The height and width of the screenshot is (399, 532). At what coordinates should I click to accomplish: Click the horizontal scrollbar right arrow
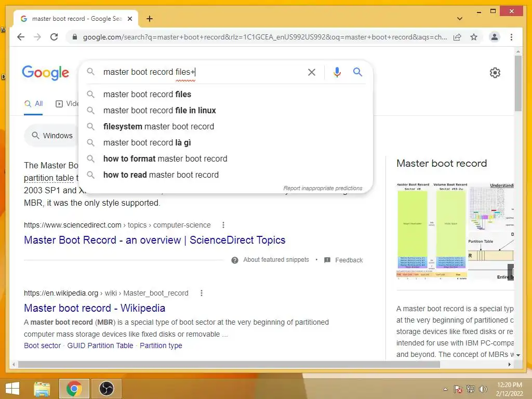(509, 365)
